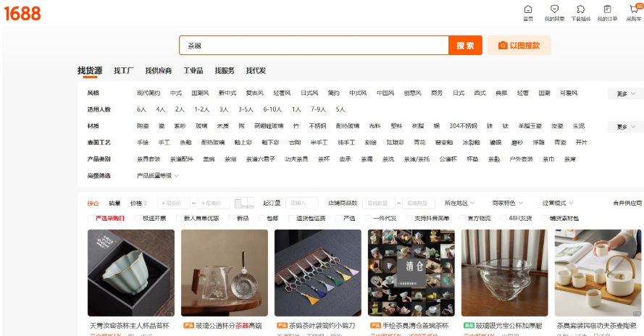Click the minimum price field

click(x=173, y=203)
